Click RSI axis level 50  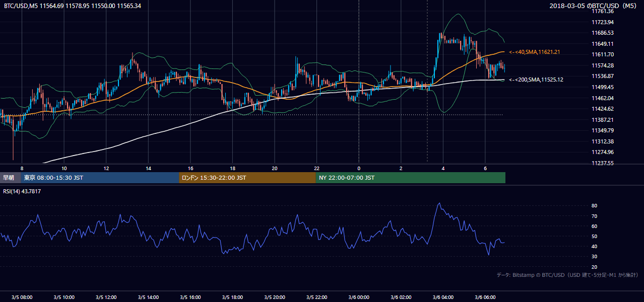click(x=595, y=236)
